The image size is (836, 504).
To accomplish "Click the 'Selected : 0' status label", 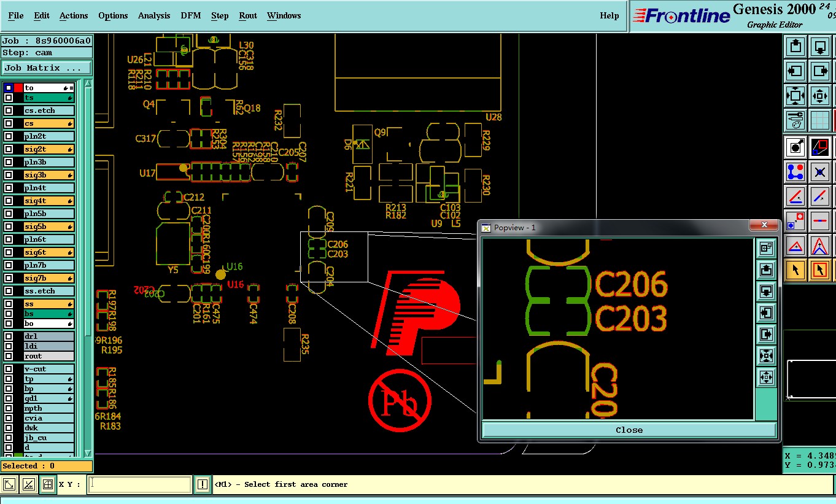I will click(47, 466).
